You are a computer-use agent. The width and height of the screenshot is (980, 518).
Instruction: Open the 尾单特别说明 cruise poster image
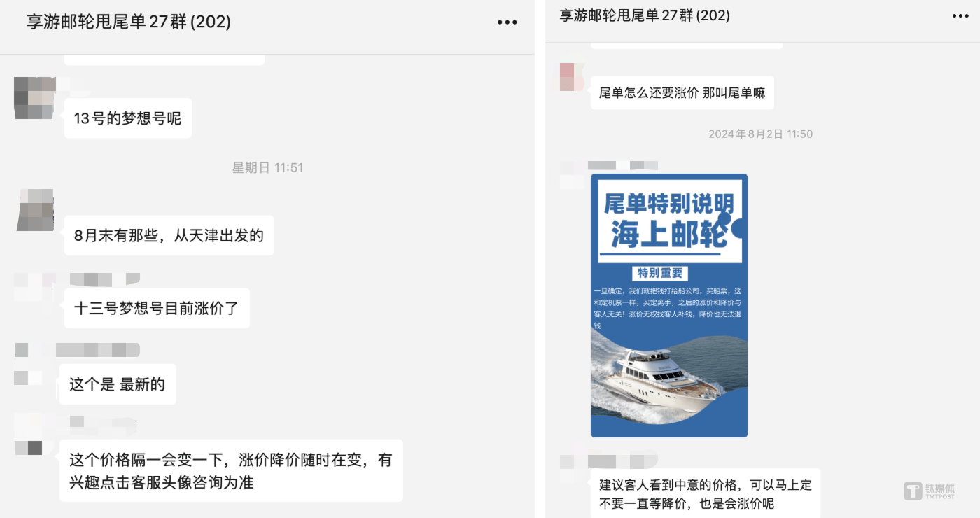click(x=669, y=305)
